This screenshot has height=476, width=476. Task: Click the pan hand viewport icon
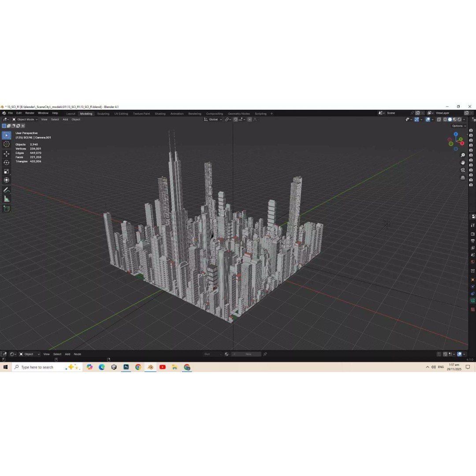click(463, 162)
